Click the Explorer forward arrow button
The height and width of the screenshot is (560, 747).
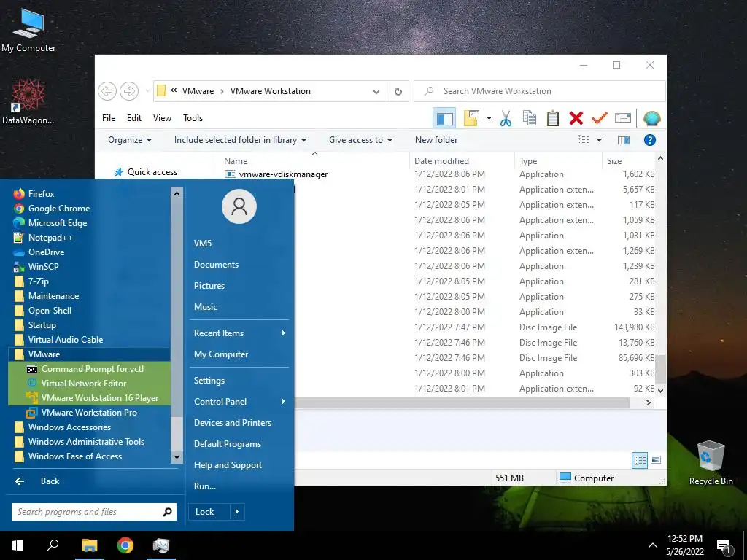click(x=128, y=91)
